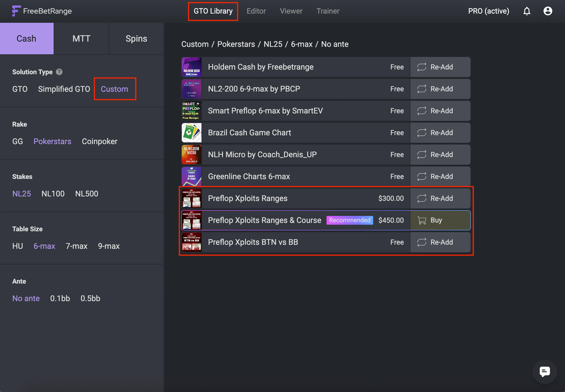This screenshot has height=392, width=565.
Task: Click the Recommended badge
Action: pyautogui.click(x=350, y=220)
